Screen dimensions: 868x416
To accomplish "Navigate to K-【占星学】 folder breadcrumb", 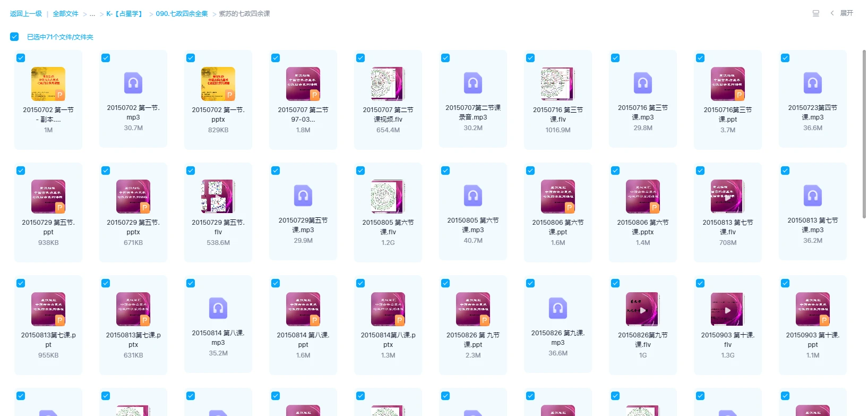I will (x=125, y=14).
